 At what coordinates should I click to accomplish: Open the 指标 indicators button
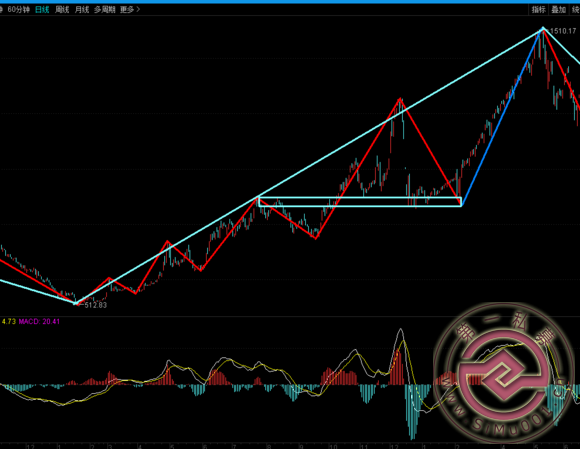coord(539,10)
